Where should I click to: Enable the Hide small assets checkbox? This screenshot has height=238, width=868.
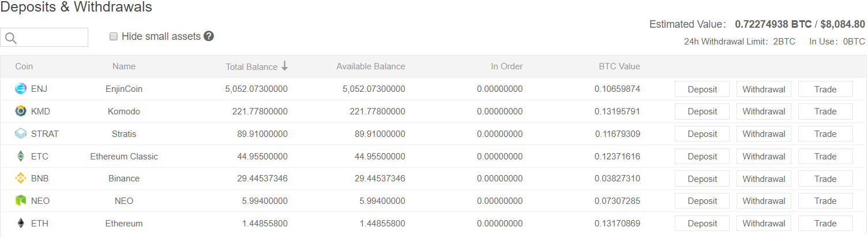pyautogui.click(x=114, y=36)
